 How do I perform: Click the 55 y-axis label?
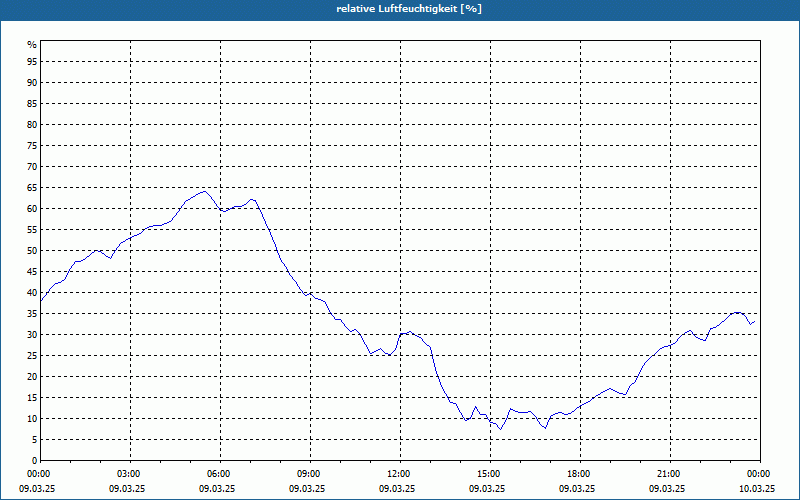click(32, 230)
